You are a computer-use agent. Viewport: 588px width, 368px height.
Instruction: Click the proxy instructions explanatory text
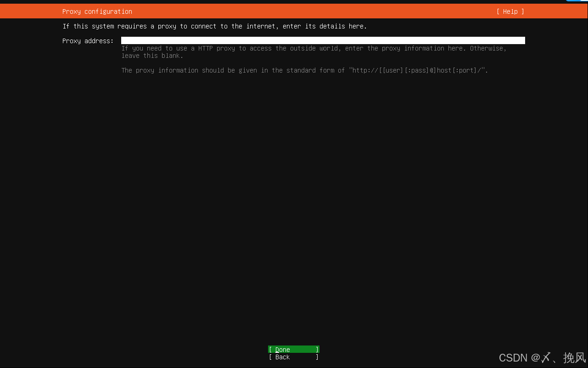click(x=314, y=52)
